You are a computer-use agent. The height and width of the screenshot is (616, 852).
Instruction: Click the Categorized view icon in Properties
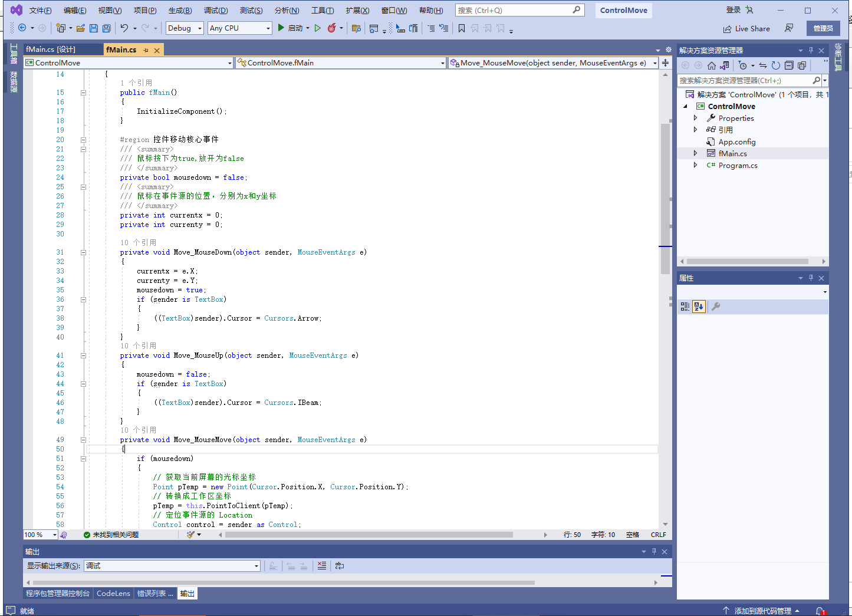pos(685,307)
